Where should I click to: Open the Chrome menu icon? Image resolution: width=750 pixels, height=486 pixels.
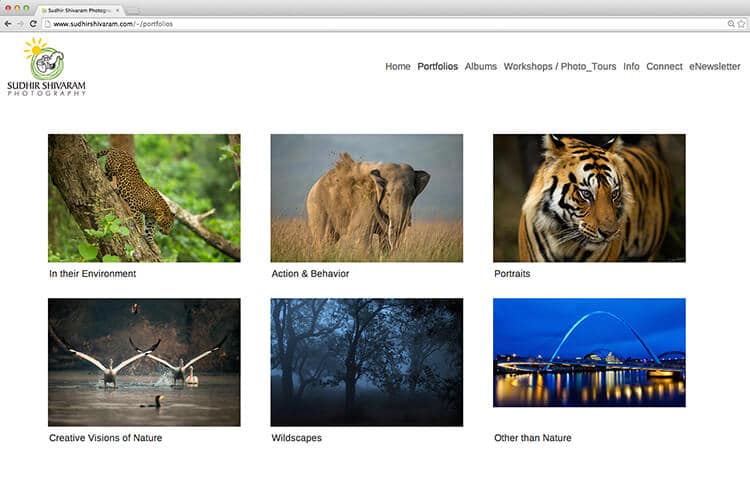click(741, 23)
